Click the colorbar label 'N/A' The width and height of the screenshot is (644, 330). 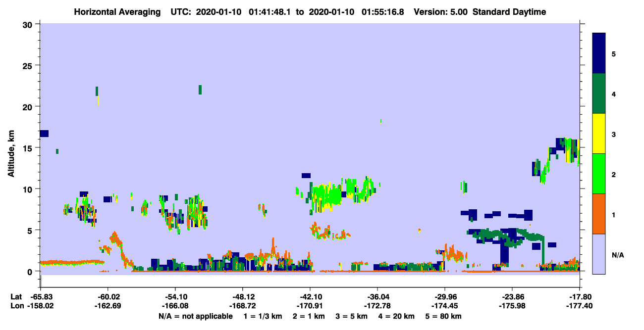[x=618, y=255]
